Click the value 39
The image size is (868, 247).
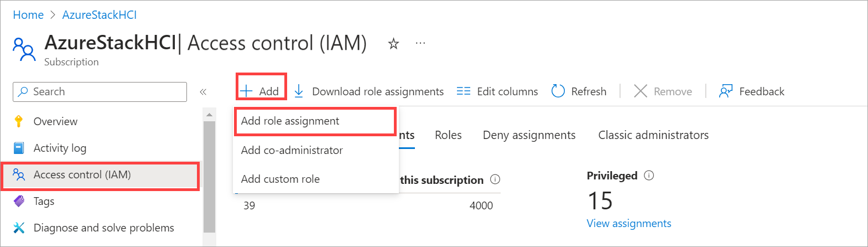250,205
